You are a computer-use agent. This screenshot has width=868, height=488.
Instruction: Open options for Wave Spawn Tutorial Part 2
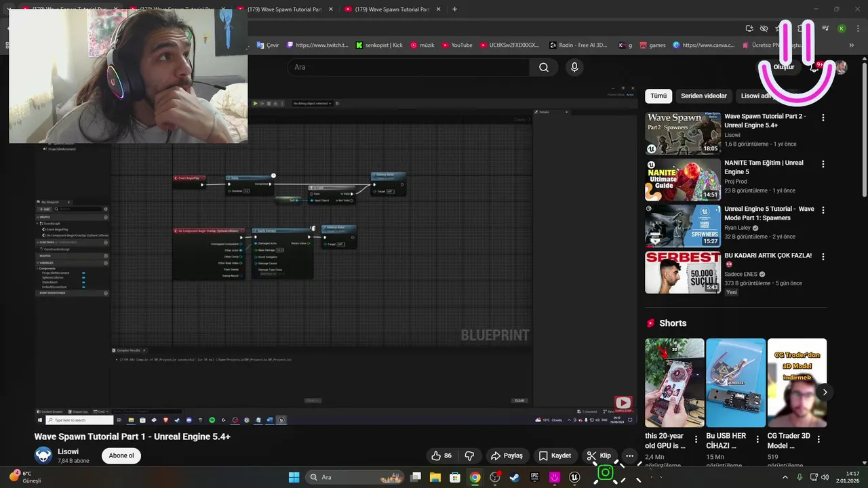tap(823, 117)
